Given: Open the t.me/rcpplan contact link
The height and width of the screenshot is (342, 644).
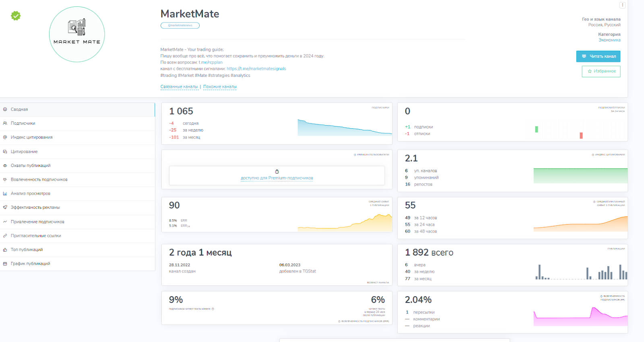Looking at the screenshot, I should (x=211, y=62).
